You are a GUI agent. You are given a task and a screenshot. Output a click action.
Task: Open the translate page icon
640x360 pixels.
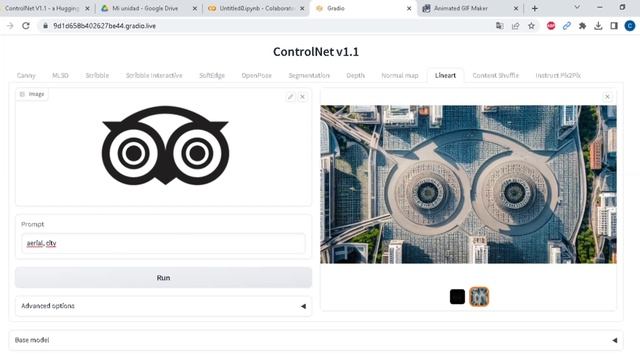click(x=500, y=26)
